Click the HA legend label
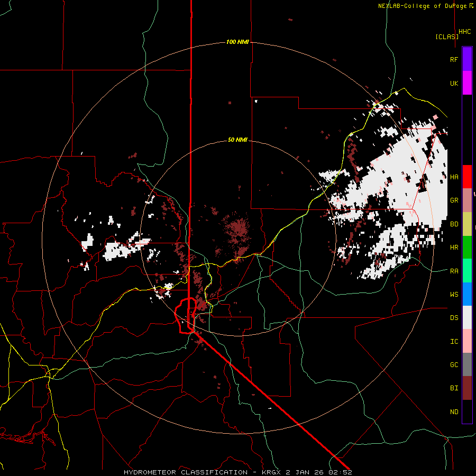 454,177
